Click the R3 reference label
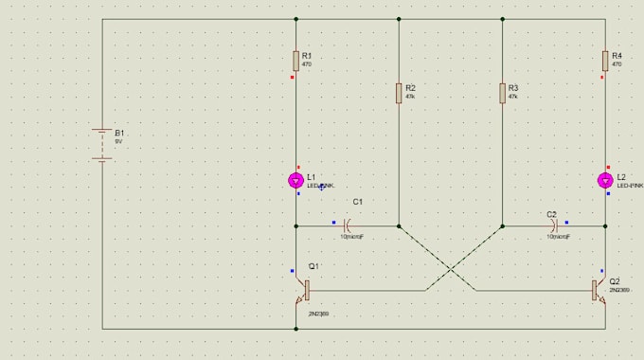Image resolution: width=644 pixels, height=360 pixels. (x=513, y=88)
